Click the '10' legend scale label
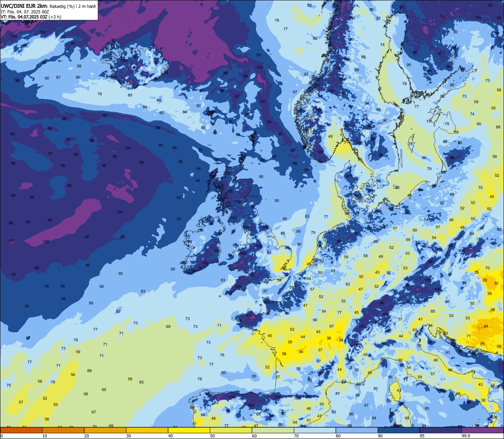The image size is (504, 439). (x=44, y=436)
